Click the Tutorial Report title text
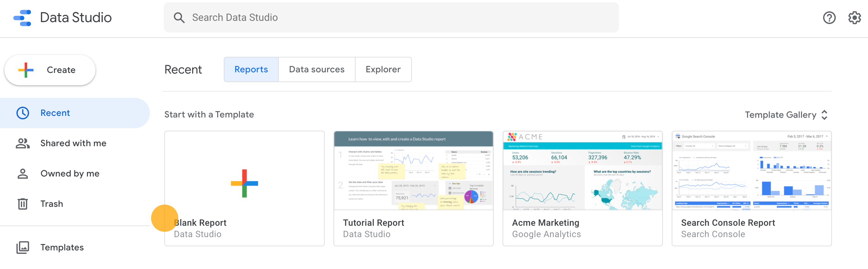 click(x=373, y=223)
